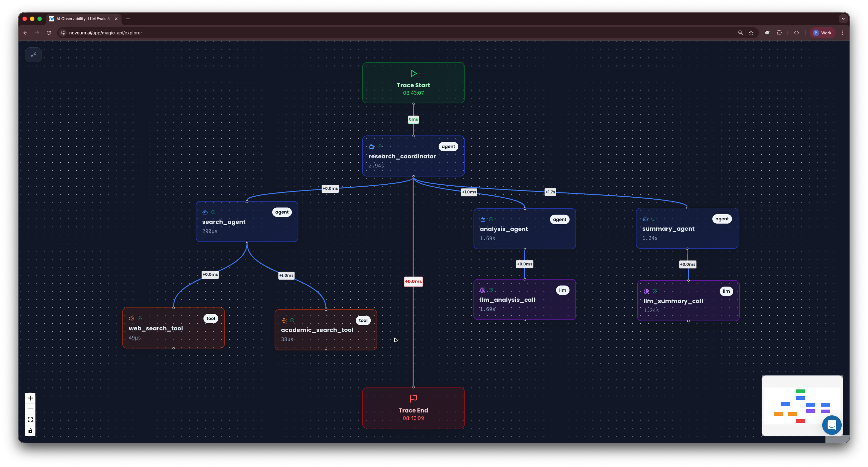The height and width of the screenshot is (467, 868).
Task: Expand the browser tab search dropdown
Action: click(843, 19)
